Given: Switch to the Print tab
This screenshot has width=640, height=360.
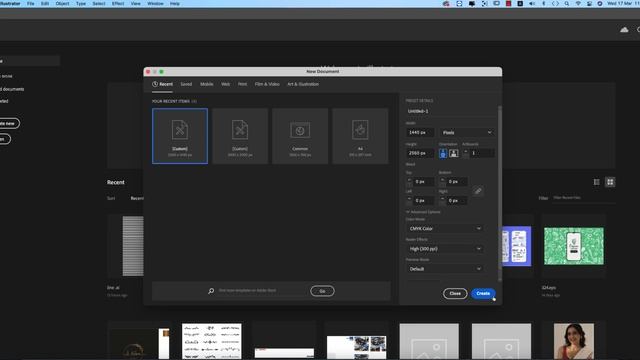Looking at the screenshot, I should (x=242, y=84).
